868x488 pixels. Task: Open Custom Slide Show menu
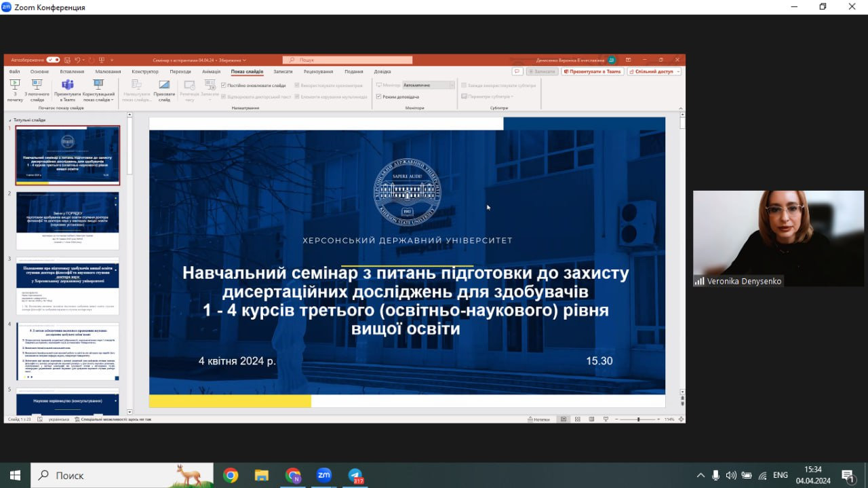98,90
